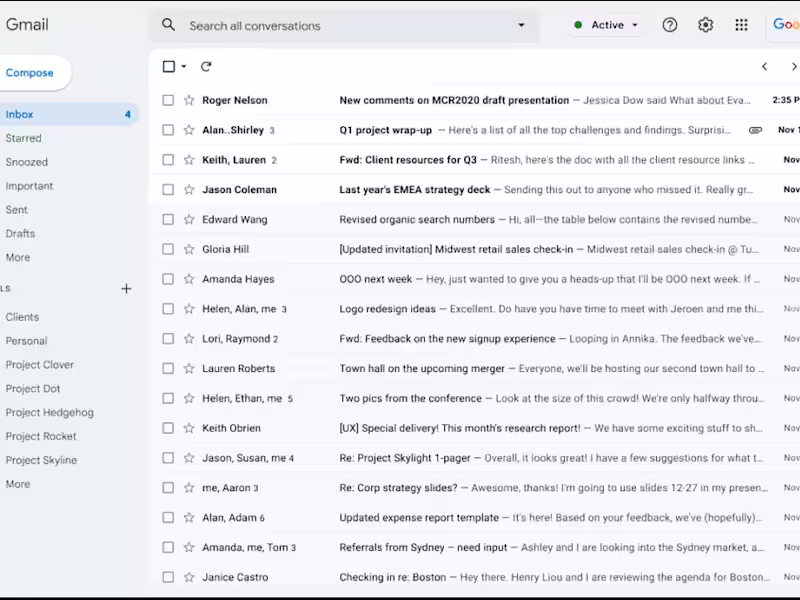Open the Starred folder

24,138
